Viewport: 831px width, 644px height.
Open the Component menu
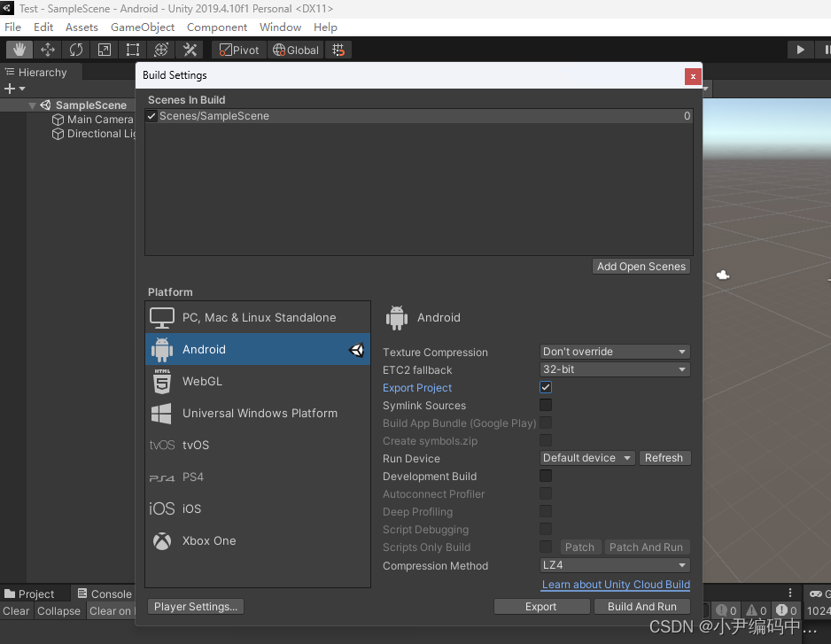217,27
